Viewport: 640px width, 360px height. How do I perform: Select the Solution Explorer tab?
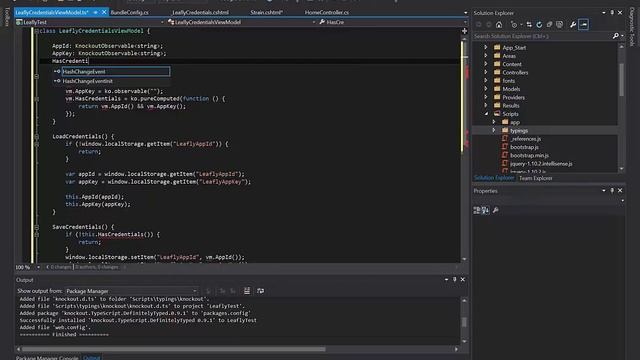tap(494, 178)
